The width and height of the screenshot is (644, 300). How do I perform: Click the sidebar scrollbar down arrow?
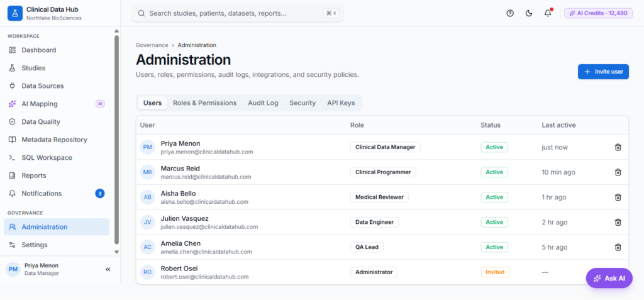116,252
